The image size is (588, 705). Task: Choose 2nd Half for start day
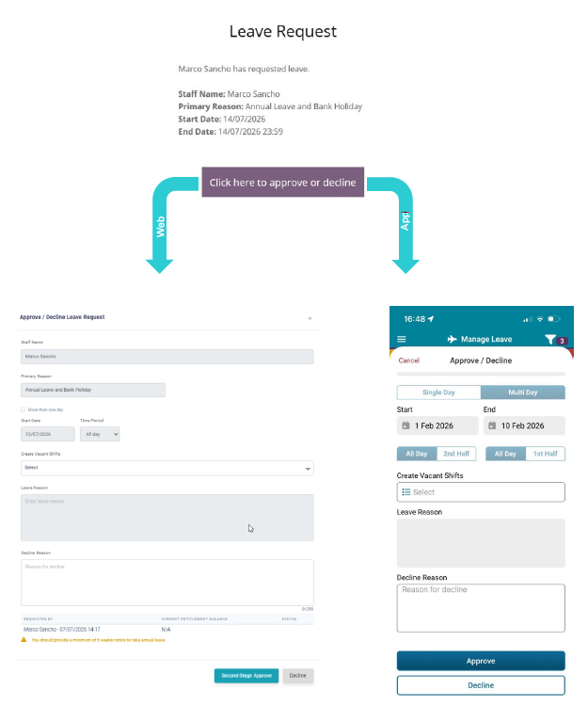point(456,454)
